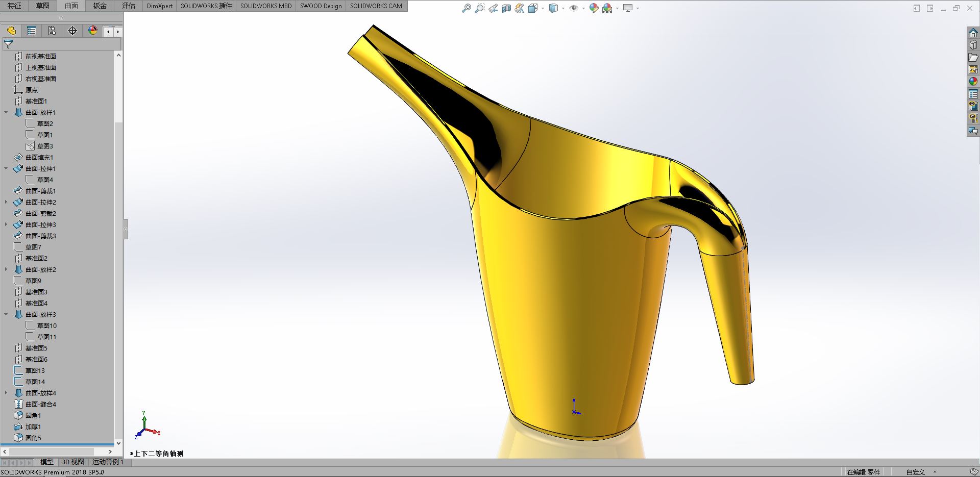
Task: Expand the 曲面-放样4 feature
Action: 6,393
